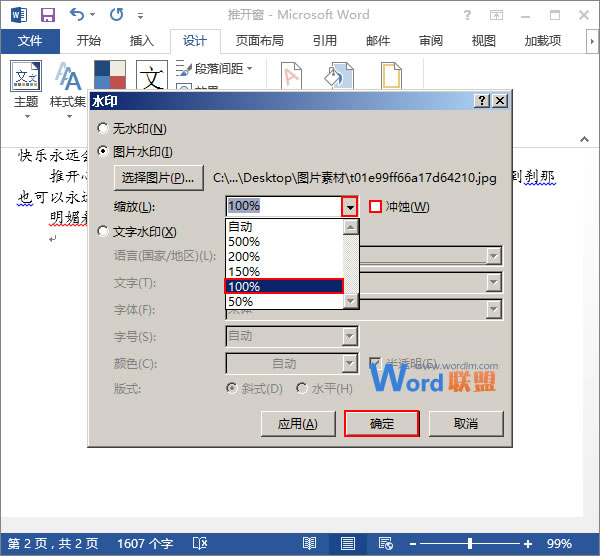
Task: Click the 1607 个字 word count
Action: tap(145, 543)
